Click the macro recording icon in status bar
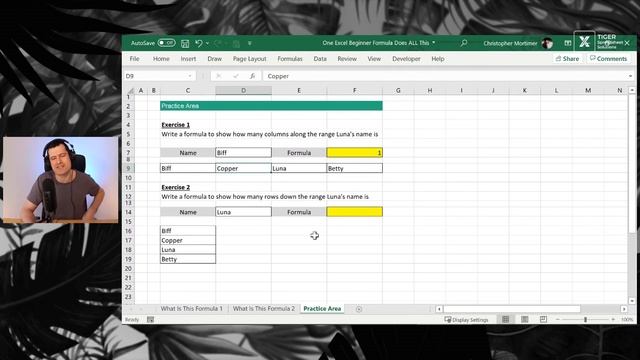The image size is (640, 360). (x=150, y=320)
